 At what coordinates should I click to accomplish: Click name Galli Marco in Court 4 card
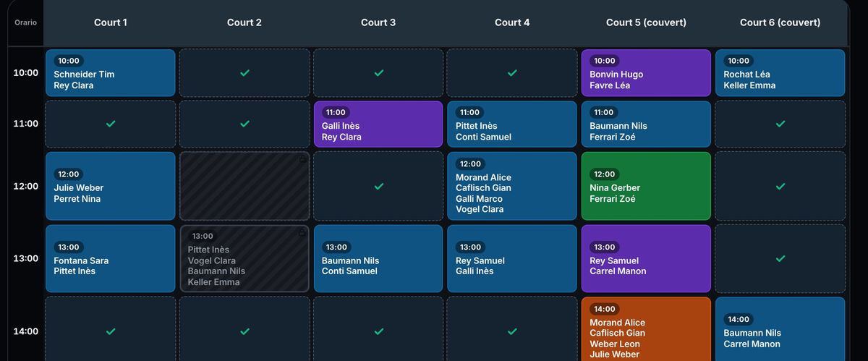(x=479, y=199)
